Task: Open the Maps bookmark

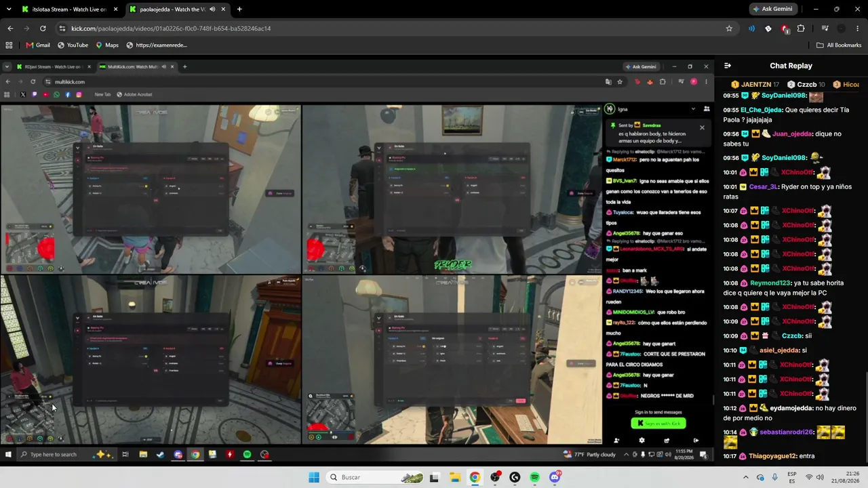Action: coord(107,45)
